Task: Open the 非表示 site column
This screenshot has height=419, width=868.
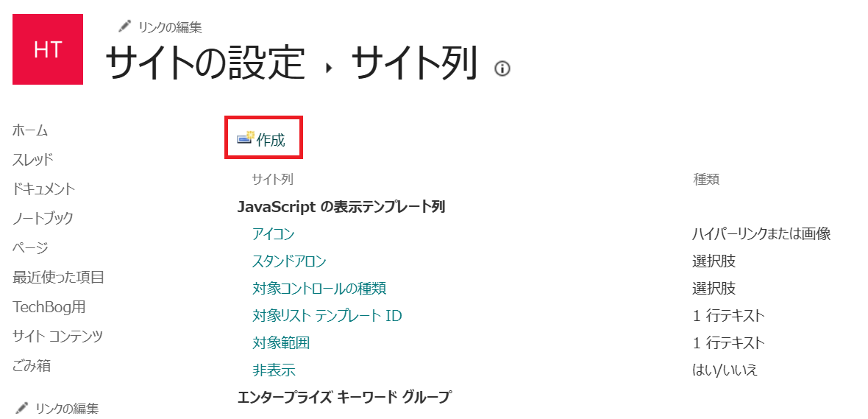Action: pyautogui.click(x=274, y=370)
